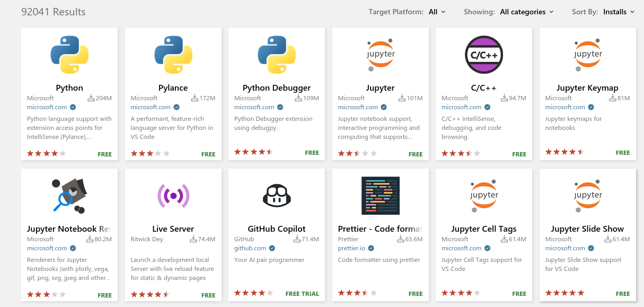This screenshot has height=307, width=644.
Task: Open the Jupyter extension logo
Action: [x=381, y=54]
